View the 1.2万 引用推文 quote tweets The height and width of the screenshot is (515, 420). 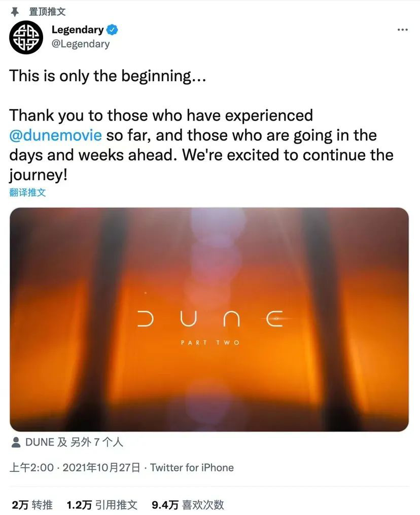pos(102,505)
